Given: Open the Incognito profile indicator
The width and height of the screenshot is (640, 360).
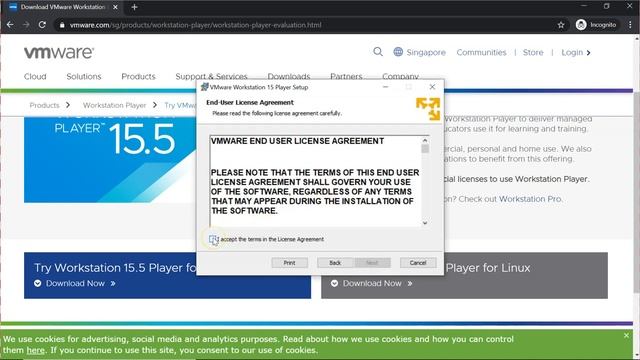Looking at the screenshot, I should (x=596, y=25).
